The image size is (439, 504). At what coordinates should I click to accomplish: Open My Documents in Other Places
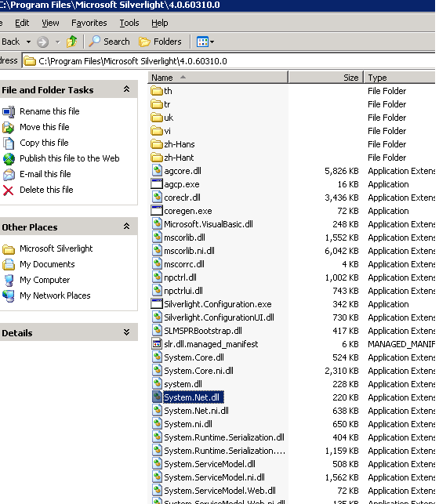click(x=47, y=264)
